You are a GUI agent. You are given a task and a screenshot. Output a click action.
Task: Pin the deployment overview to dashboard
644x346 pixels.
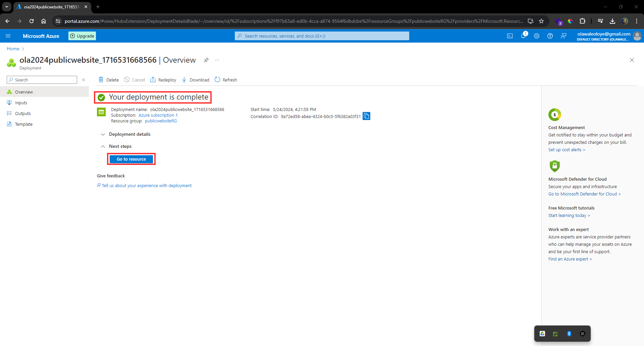tap(206, 60)
